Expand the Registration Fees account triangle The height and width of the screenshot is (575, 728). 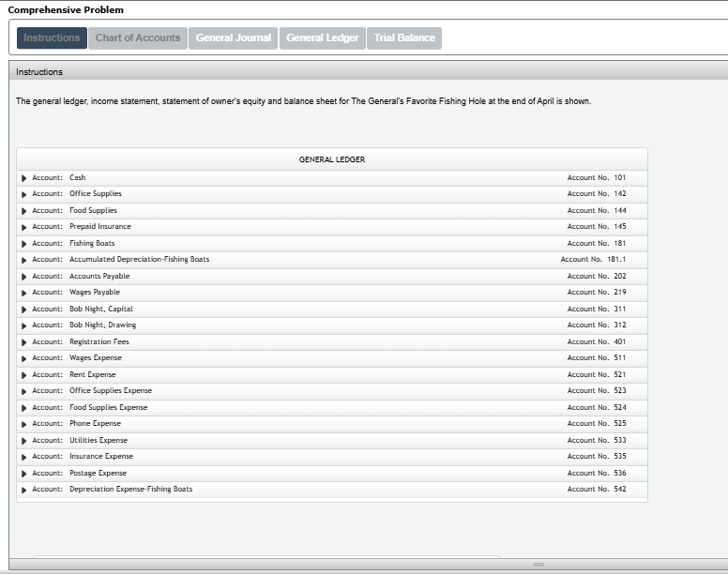coord(24,342)
